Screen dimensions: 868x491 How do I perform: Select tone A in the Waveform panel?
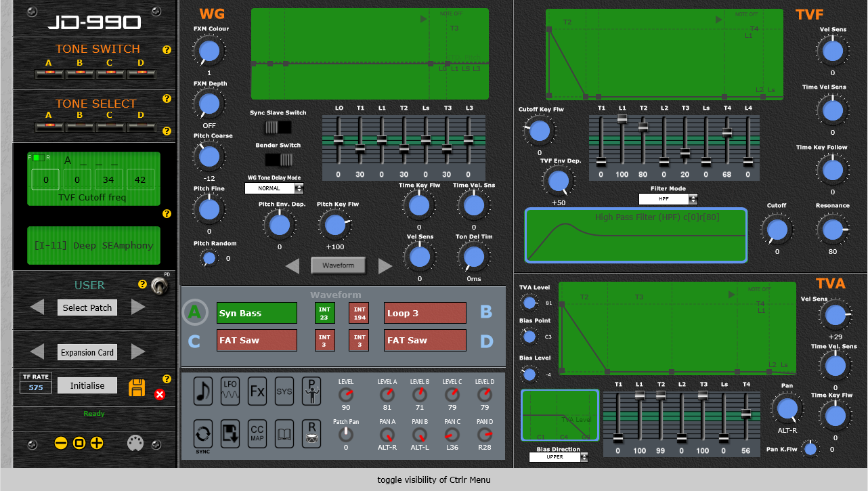(195, 312)
